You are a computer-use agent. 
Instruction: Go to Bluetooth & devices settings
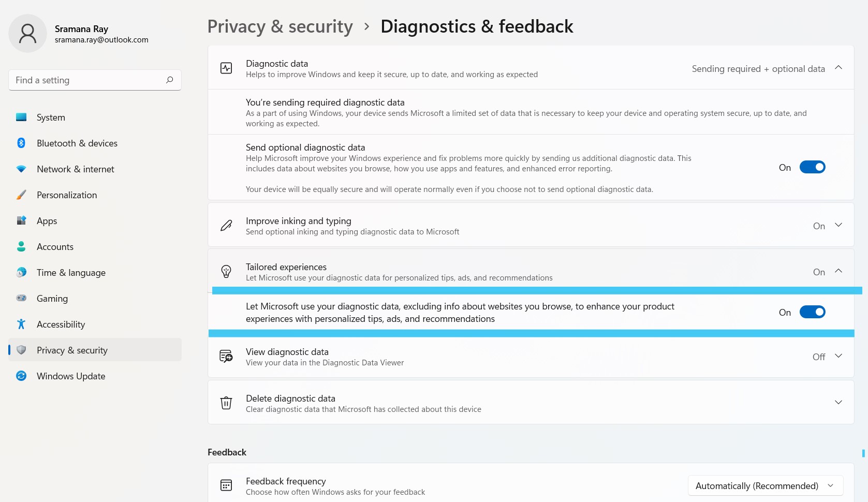[77, 143]
